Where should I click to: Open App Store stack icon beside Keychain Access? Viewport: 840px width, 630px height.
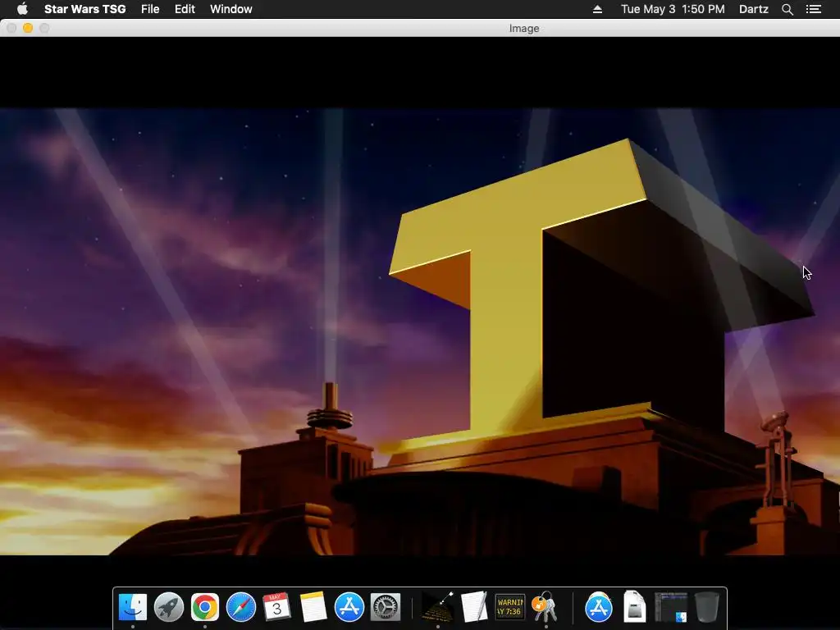pyautogui.click(x=598, y=607)
